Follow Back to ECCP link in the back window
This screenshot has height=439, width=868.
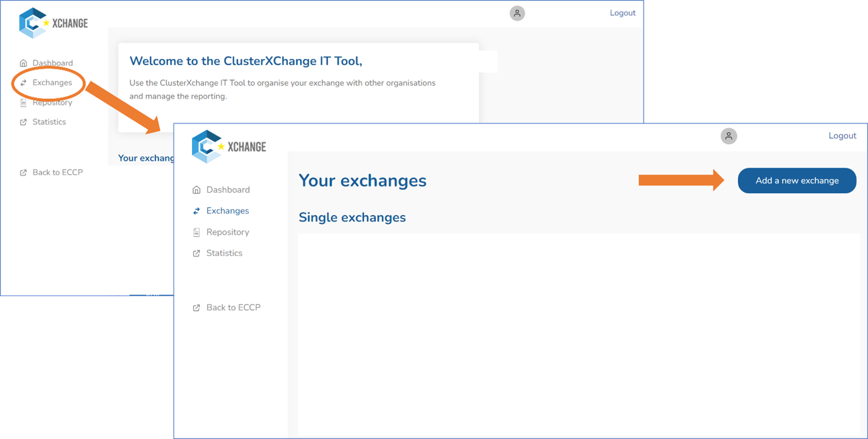57,172
